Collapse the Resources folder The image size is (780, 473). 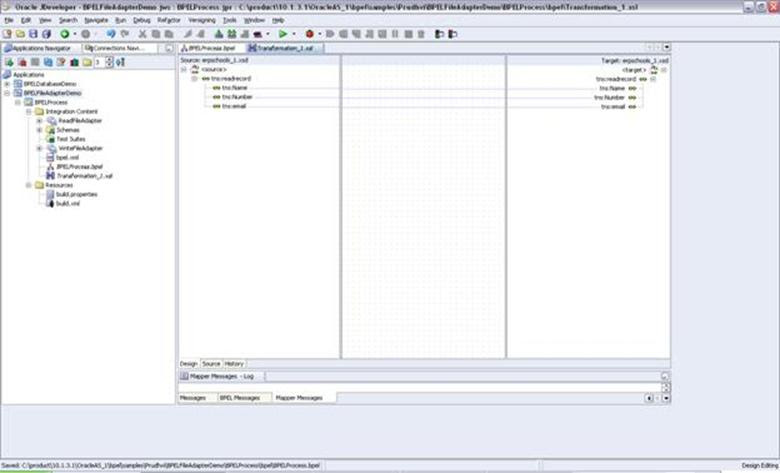click(29, 185)
